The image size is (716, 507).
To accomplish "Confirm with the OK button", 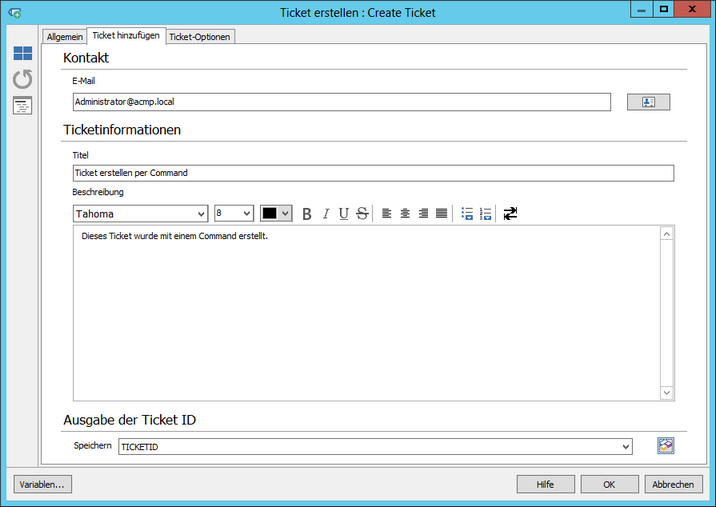I will [610, 484].
